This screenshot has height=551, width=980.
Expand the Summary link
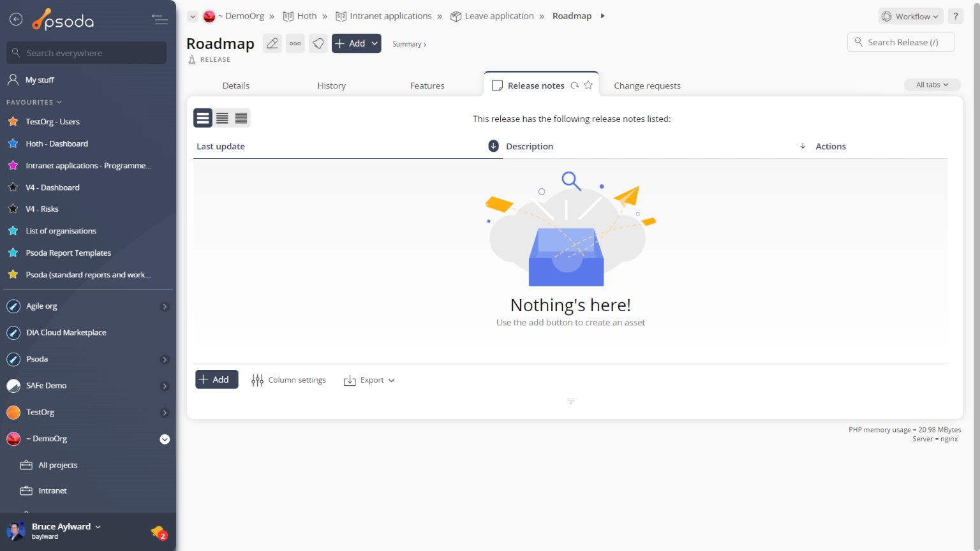(409, 44)
